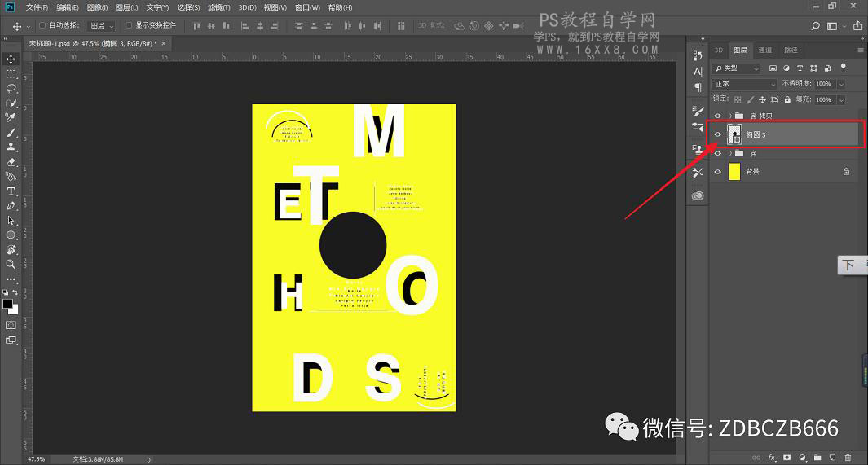Enable the 自动选择 checkbox

(x=42, y=25)
